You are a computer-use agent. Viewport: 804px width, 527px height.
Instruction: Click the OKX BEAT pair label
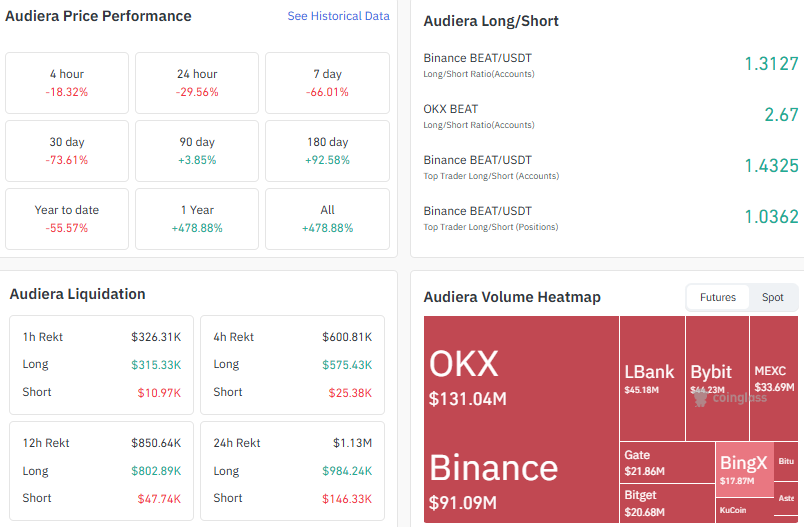click(451, 109)
